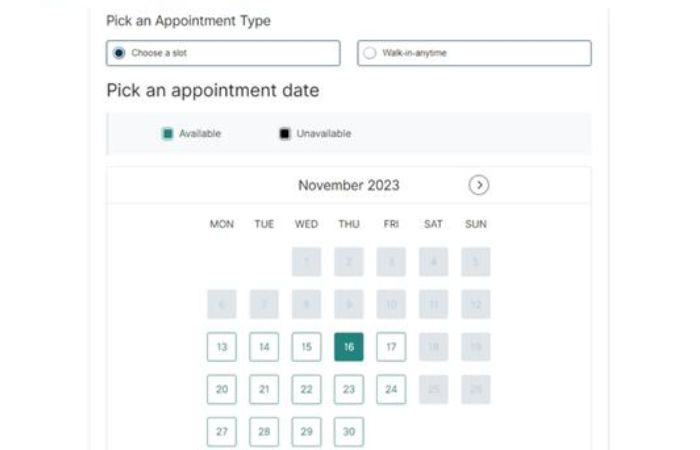Select November 21 in the calendar
700x450 pixels.
264,389
